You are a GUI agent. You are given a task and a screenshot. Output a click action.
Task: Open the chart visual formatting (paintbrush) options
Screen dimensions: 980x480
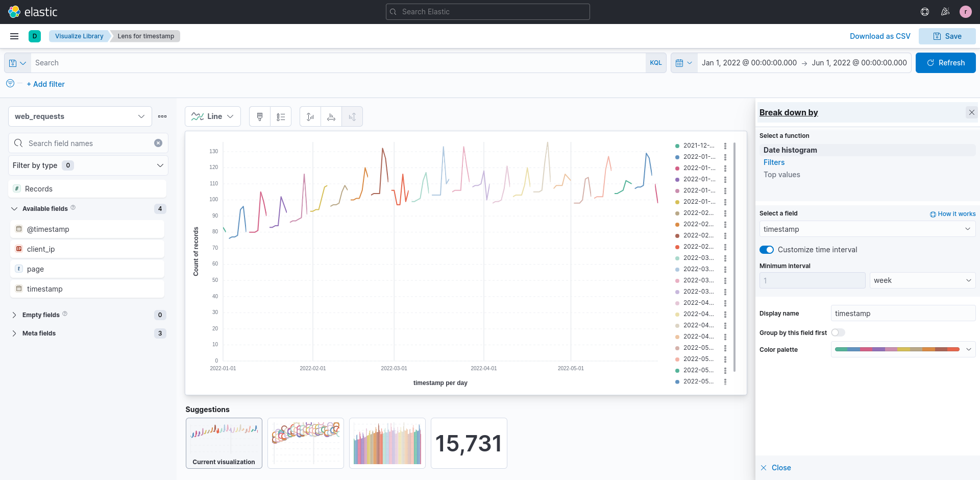[x=260, y=116]
